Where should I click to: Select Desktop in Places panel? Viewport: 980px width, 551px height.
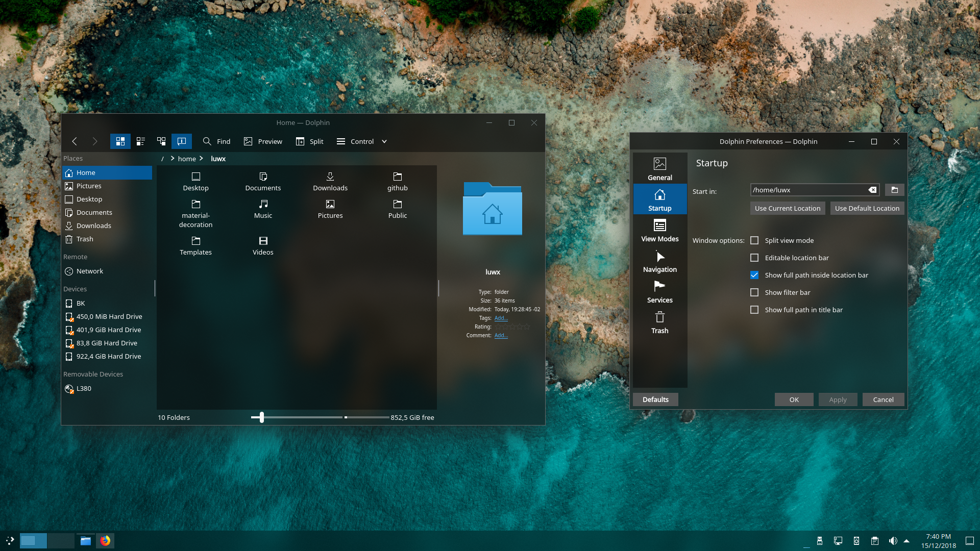click(x=107, y=199)
